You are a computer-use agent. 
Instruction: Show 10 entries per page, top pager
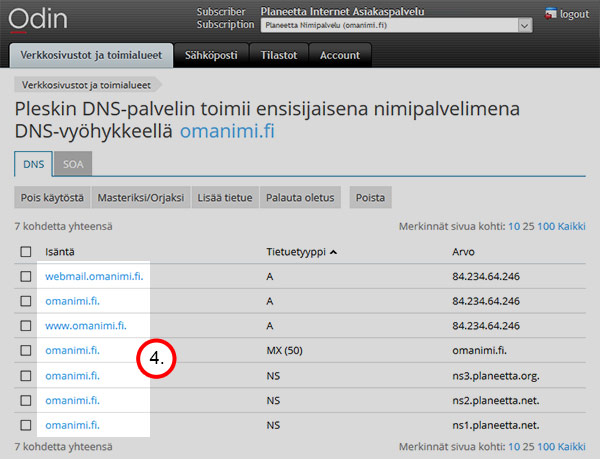(x=514, y=226)
